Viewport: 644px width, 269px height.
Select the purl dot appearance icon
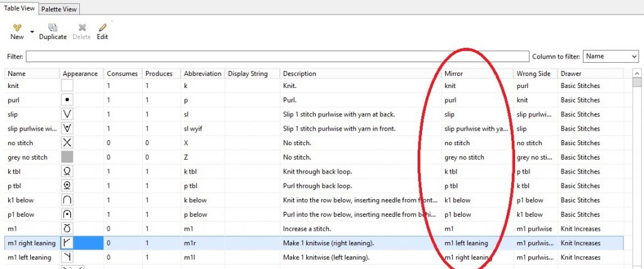(67, 100)
